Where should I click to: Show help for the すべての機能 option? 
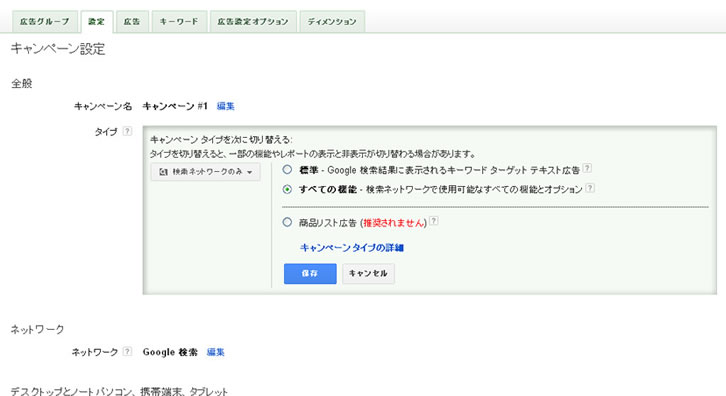(x=590, y=188)
